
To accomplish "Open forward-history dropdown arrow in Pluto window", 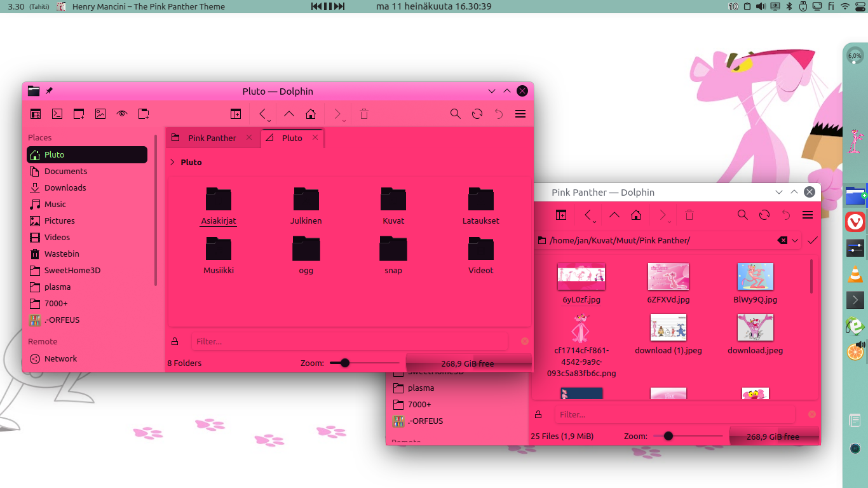I will [344, 120].
